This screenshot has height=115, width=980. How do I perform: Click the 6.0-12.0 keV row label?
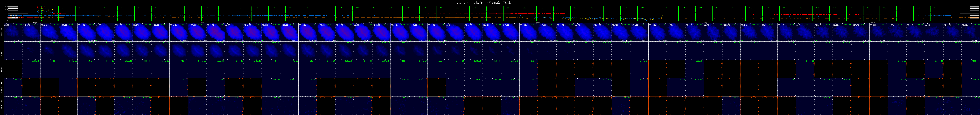click(x=1, y=51)
